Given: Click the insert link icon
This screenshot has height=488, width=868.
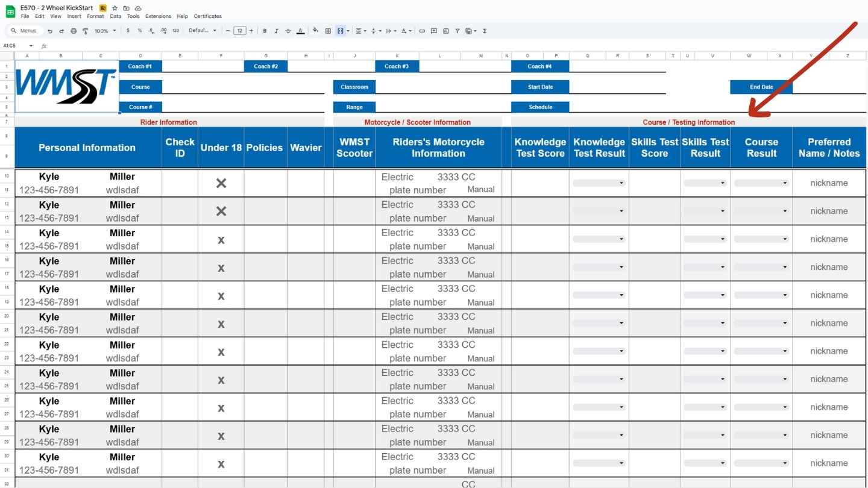Looking at the screenshot, I should tap(422, 31).
